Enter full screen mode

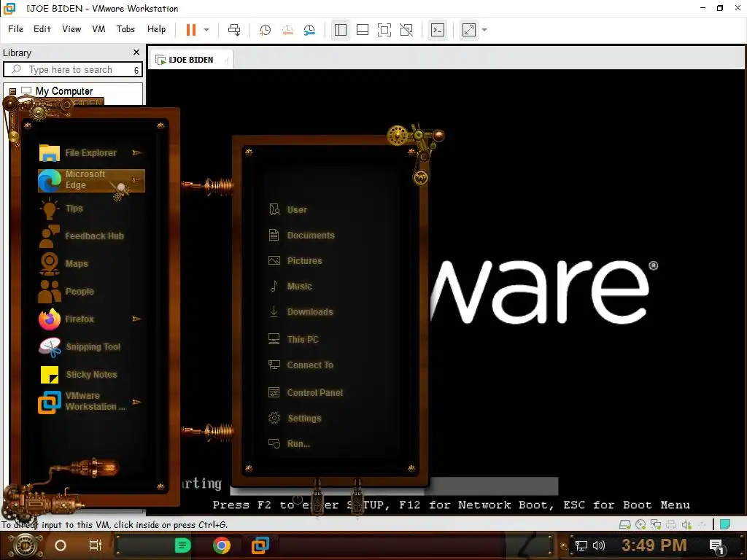[384, 30]
